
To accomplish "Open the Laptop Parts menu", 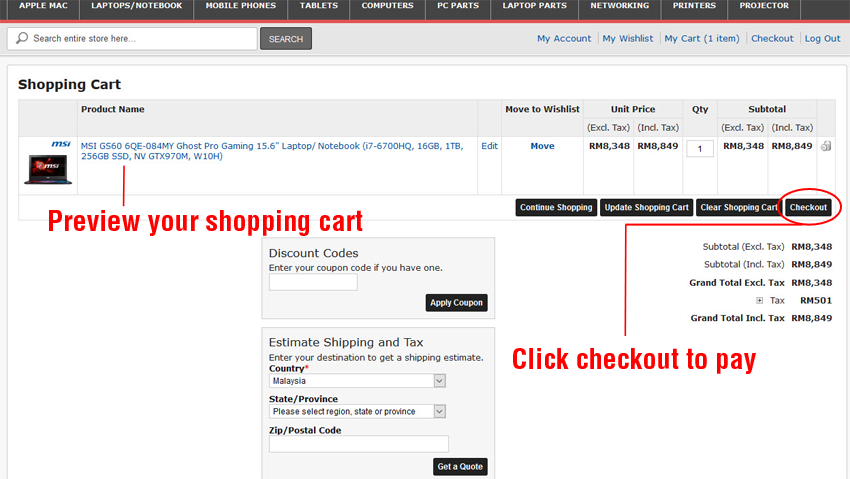I will pos(535,6).
